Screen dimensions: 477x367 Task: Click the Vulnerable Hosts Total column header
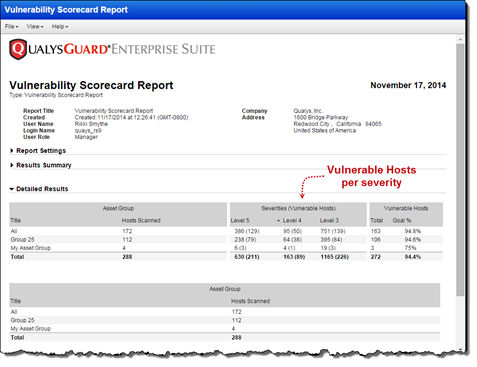(x=377, y=220)
